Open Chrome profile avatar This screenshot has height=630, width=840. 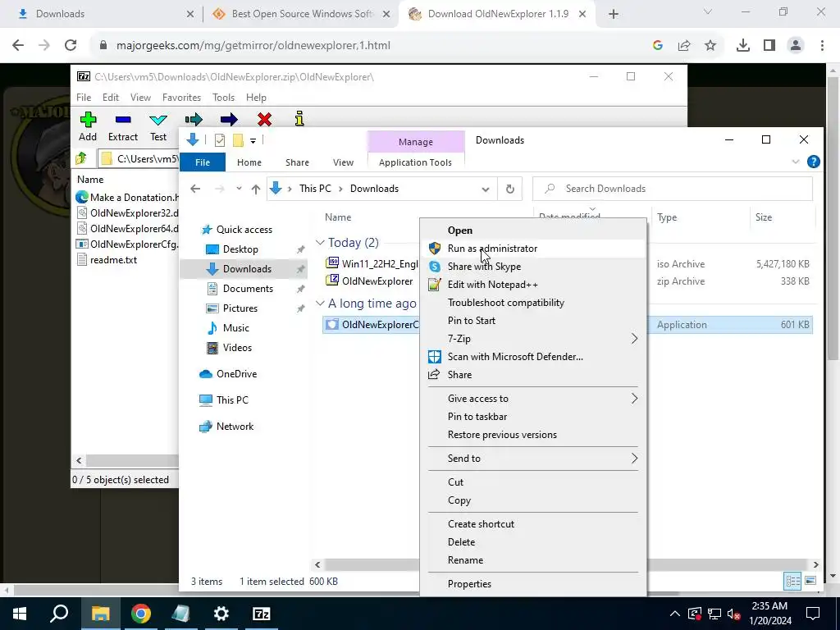(796, 46)
